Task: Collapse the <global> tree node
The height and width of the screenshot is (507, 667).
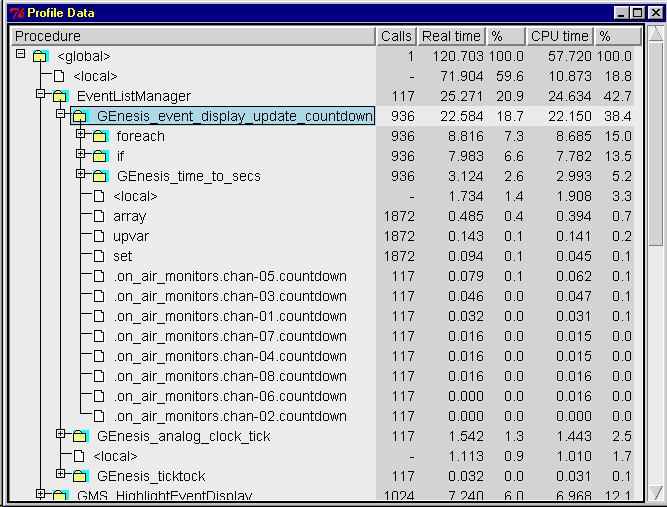Action: pyautogui.click(x=21, y=54)
